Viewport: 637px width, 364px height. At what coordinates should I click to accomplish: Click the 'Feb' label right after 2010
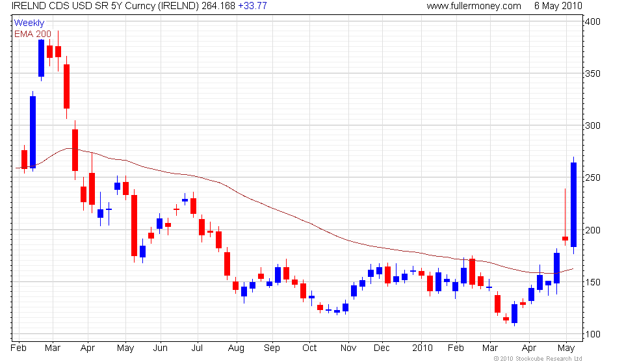456,348
